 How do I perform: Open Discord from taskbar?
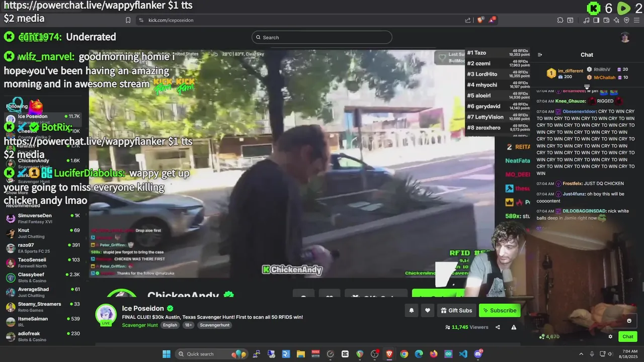pos(478,354)
